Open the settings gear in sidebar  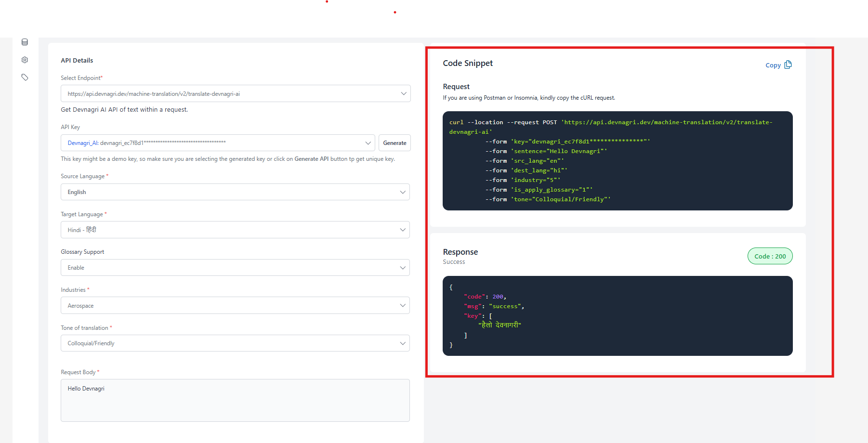point(25,60)
